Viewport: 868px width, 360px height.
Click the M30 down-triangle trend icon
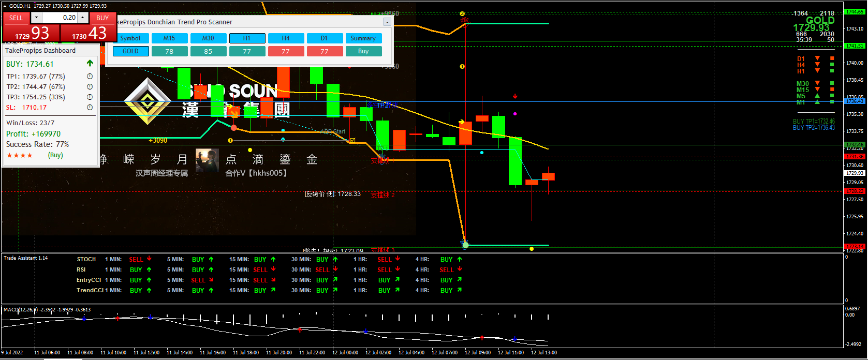[817, 83]
